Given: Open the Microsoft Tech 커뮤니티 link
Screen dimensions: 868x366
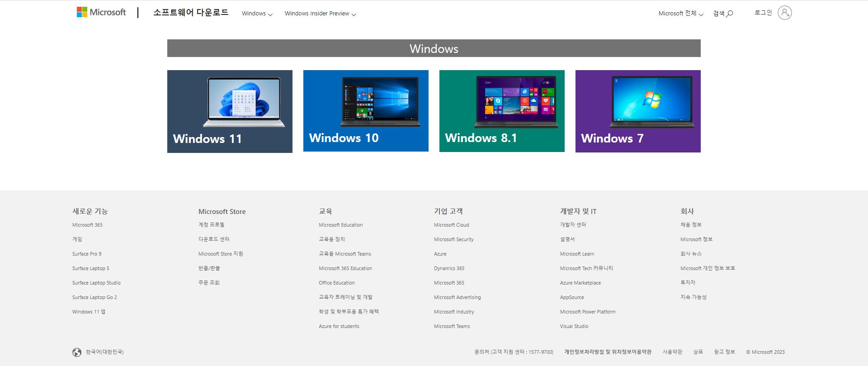Looking at the screenshot, I should click(587, 268).
